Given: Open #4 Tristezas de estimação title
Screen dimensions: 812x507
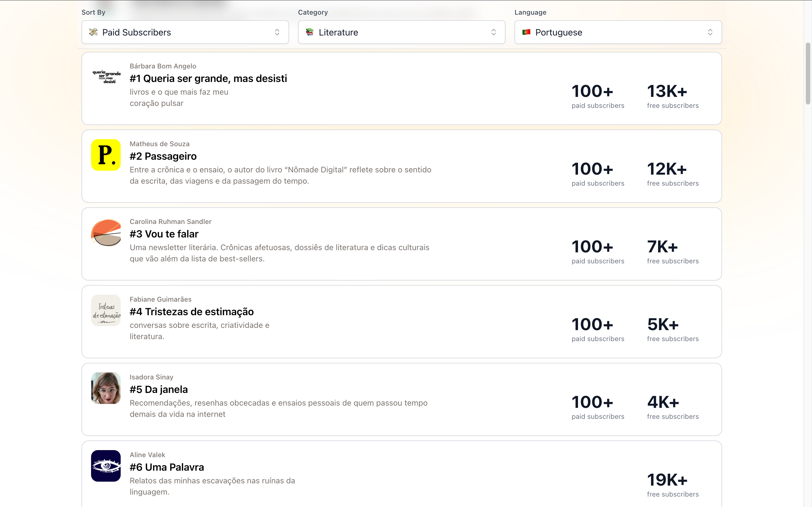Looking at the screenshot, I should coord(192,312).
